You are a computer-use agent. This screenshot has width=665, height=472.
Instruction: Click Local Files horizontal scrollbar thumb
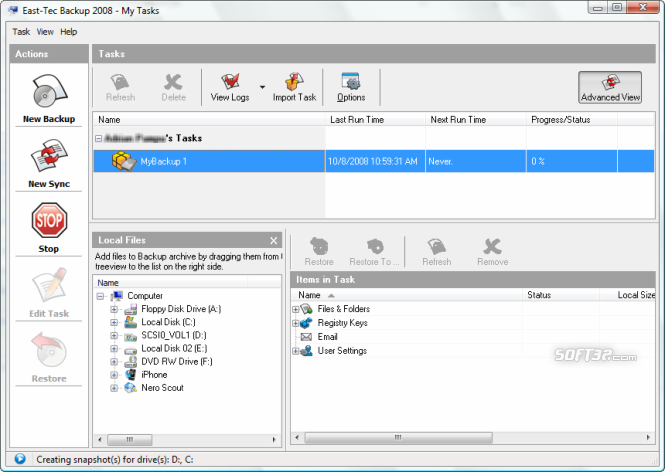[129, 440]
